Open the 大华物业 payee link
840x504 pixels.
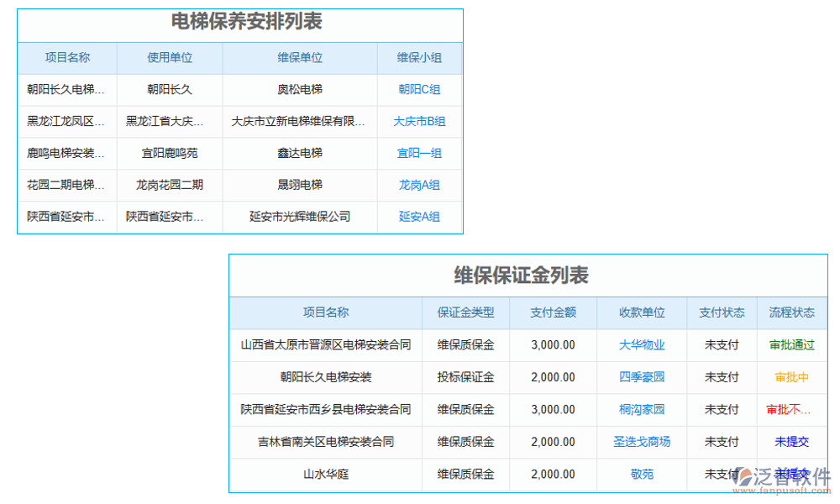pos(641,345)
